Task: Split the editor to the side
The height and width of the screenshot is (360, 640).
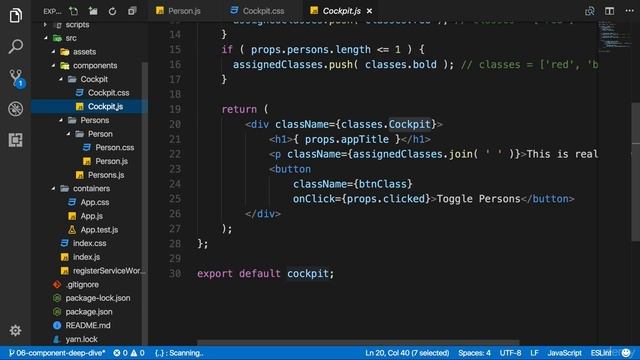Action: [x=609, y=11]
